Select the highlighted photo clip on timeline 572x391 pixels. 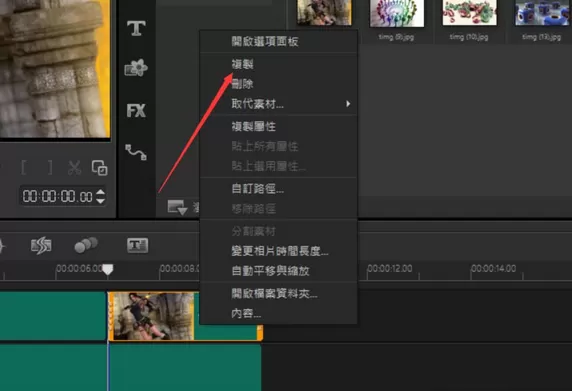185,316
